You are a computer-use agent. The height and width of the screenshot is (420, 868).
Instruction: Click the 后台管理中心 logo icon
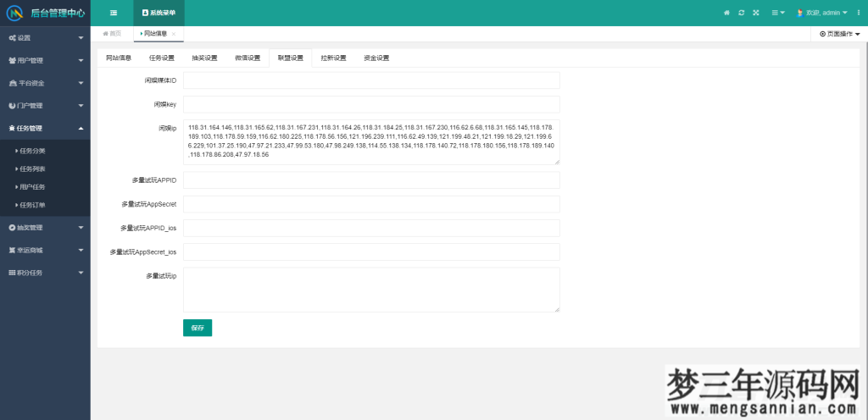14,13
